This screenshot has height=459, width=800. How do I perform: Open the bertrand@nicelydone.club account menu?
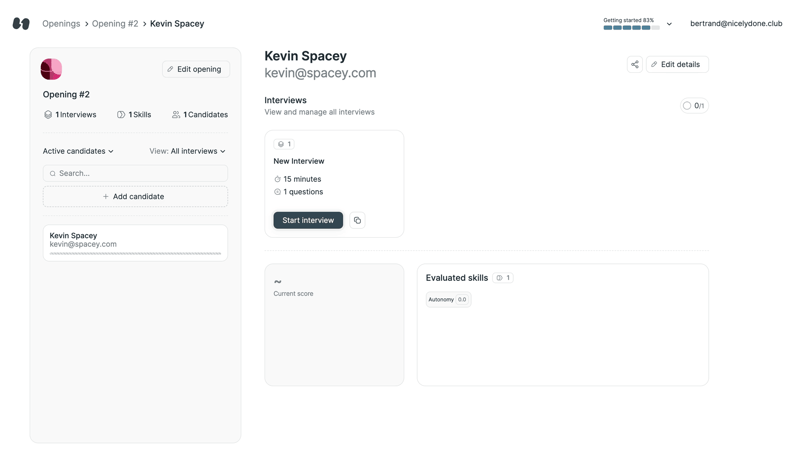point(736,23)
